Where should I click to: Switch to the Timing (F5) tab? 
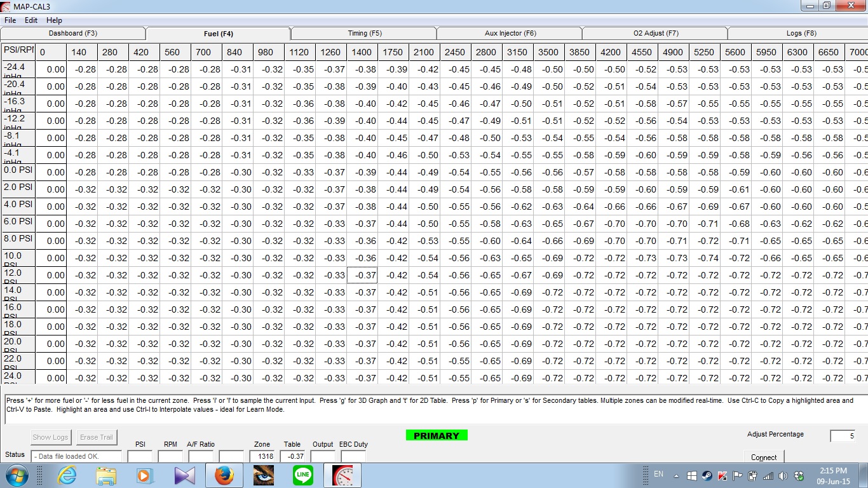coord(363,33)
